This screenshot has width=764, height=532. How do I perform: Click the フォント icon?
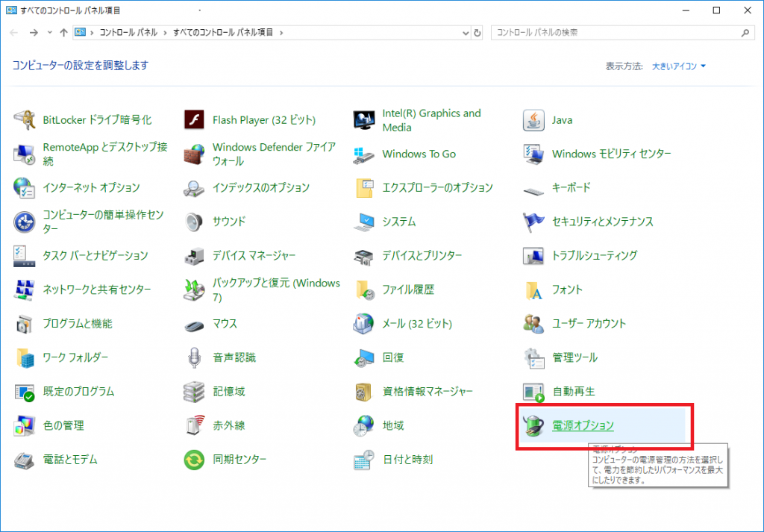[x=533, y=290]
